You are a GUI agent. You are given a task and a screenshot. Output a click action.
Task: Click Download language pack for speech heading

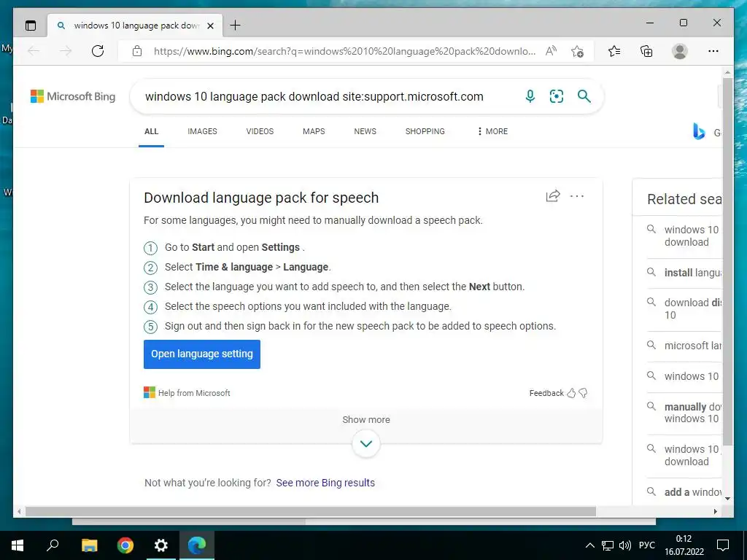(261, 198)
